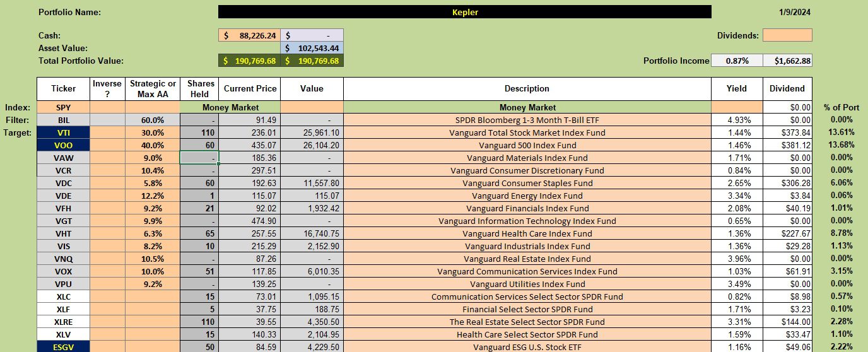The height and width of the screenshot is (352, 868).
Task: Select the XLV value 2,104.95
Action: [312, 334]
